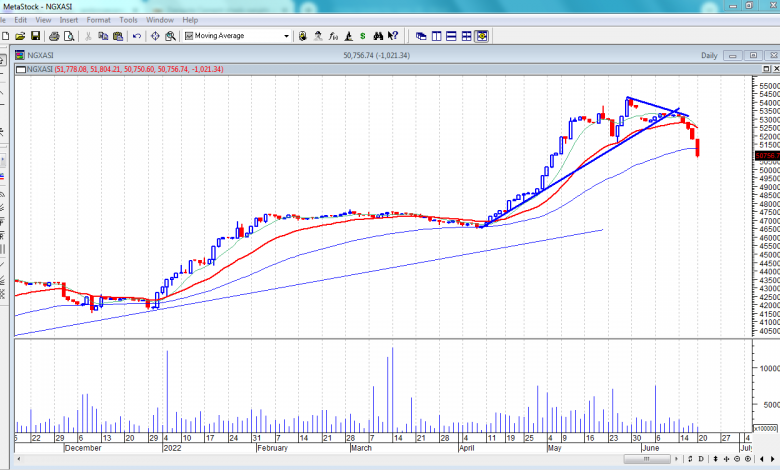Screen dimensions: 780x470
Task: Toggle the tile windows horizontally button
Action: (x=451, y=36)
